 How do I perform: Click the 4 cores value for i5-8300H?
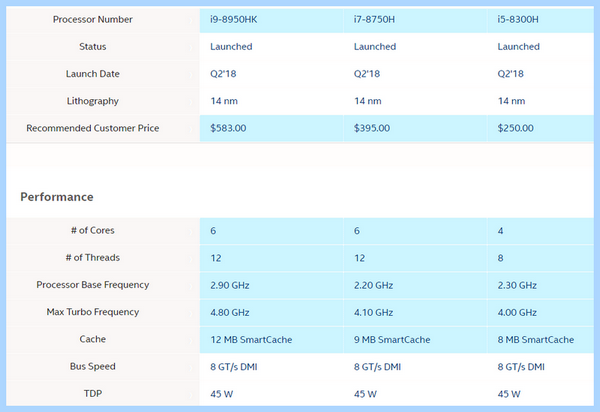click(x=501, y=231)
